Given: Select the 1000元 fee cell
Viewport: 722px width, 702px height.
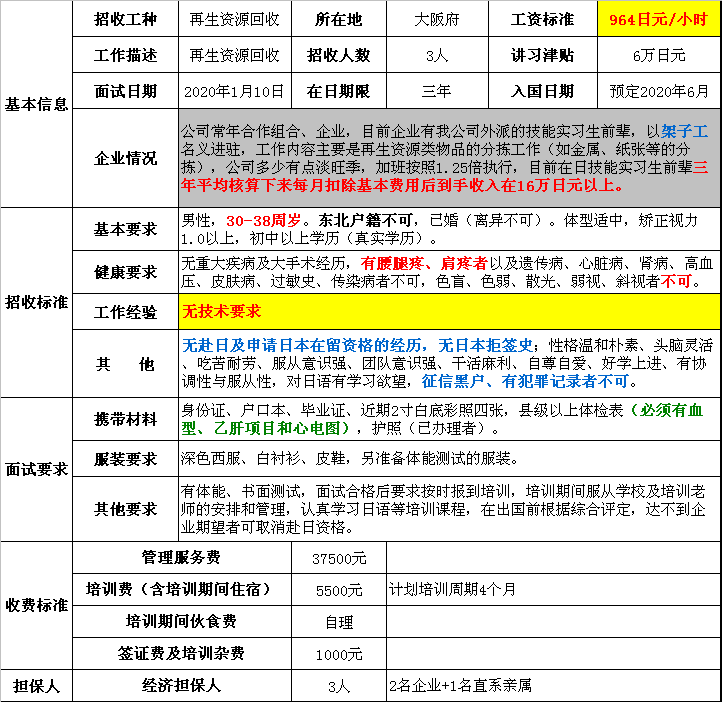Looking at the screenshot, I should coord(339,654).
